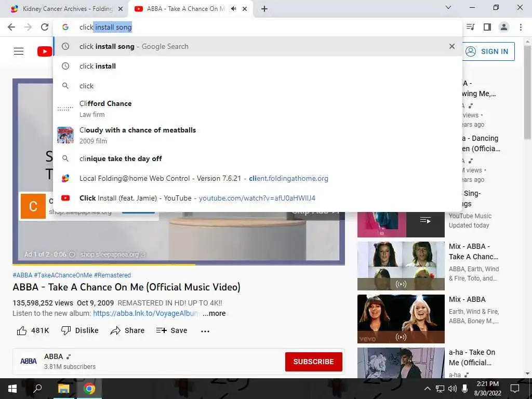Toggle Chrome side panel icon
This screenshot has width=532, height=399.
coord(487,27)
